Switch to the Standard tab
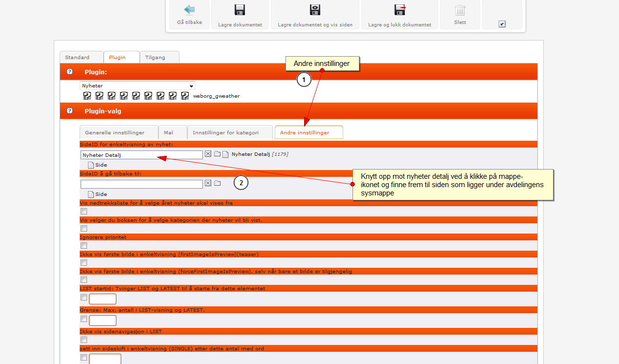Image resolution: width=619 pixels, height=364 pixels. (x=81, y=57)
